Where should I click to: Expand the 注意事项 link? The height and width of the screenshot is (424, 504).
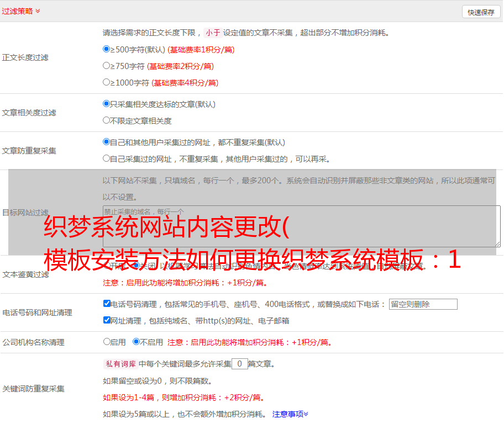click(x=290, y=414)
